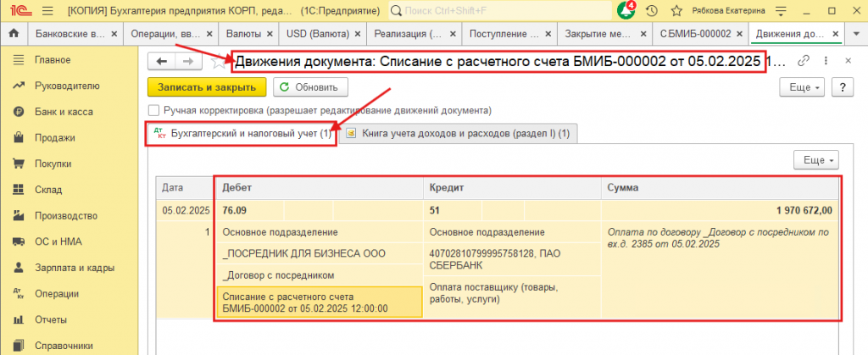Open the Руководителю section
Viewport: 868px width, 355px height.
(66, 86)
